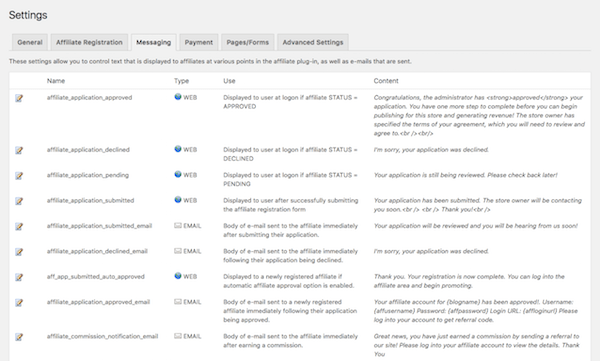Click 'Displayed to user at logon if affiliate STATUS = APPROVED'
The height and width of the screenshot is (361, 600).
(x=290, y=102)
